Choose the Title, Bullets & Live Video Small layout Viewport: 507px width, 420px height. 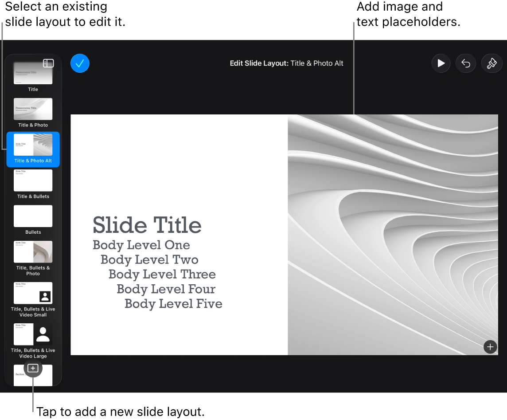pyautogui.click(x=33, y=293)
